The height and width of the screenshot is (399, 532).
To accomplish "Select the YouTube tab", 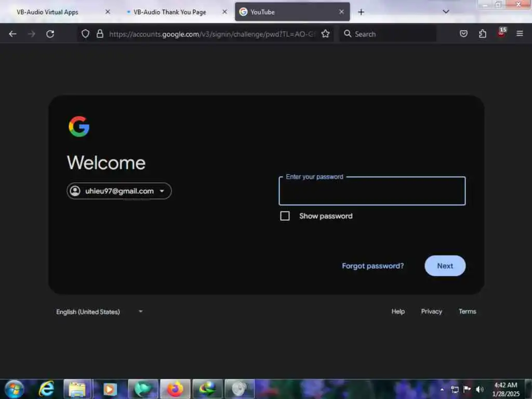I will pyautogui.click(x=292, y=12).
